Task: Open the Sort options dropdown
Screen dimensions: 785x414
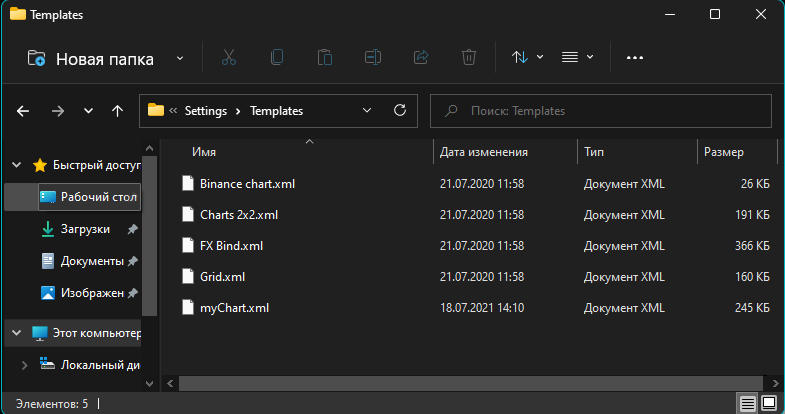Action: [527, 58]
